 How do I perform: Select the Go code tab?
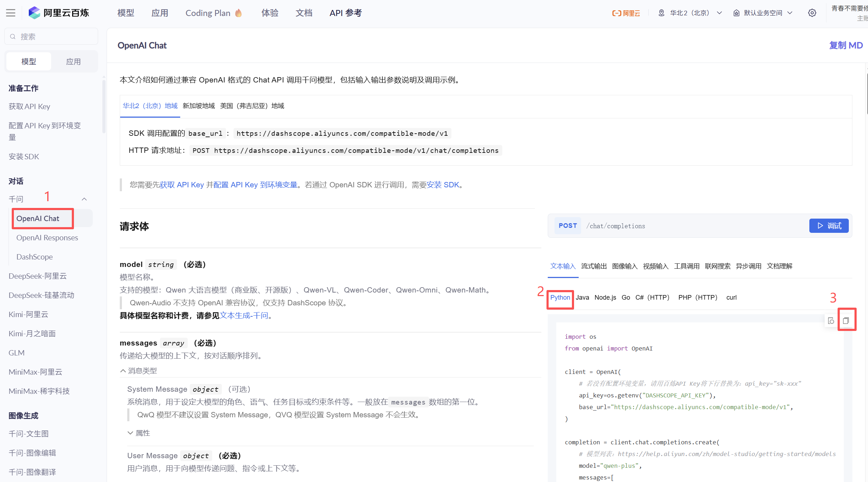click(626, 298)
